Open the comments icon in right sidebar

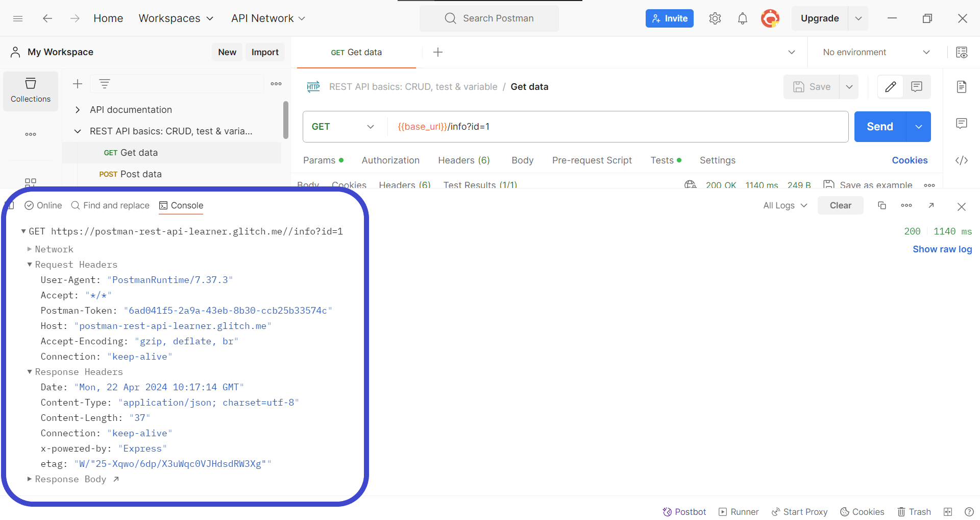coord(962,124)
